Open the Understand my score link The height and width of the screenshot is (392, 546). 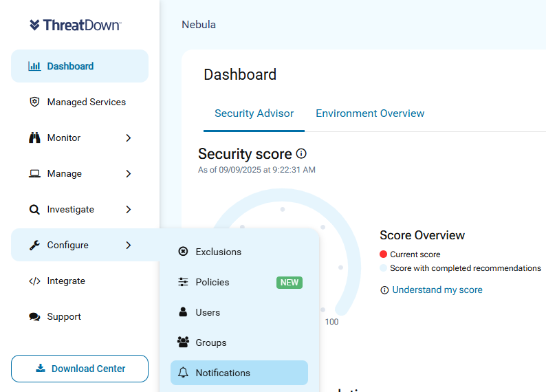coord(437,290)
